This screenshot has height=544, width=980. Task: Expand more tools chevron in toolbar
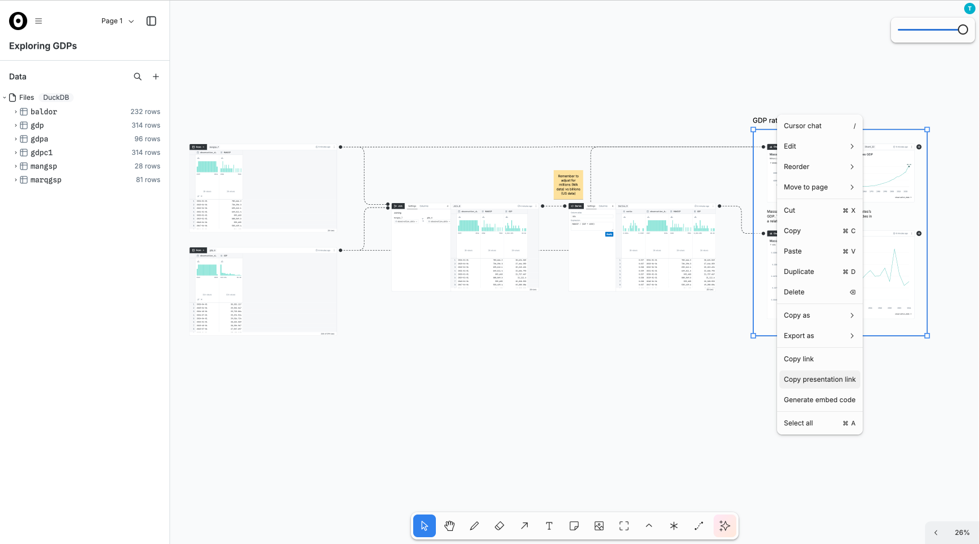649,526
